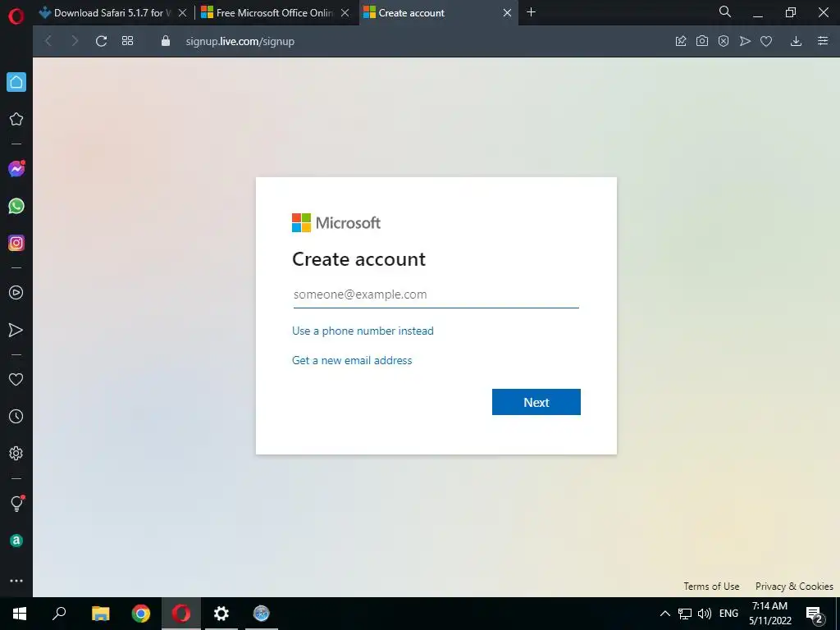This screenshot has height=630, width=840.
Task: Open Settings gear in the sidebar
Action: (16, 453)
